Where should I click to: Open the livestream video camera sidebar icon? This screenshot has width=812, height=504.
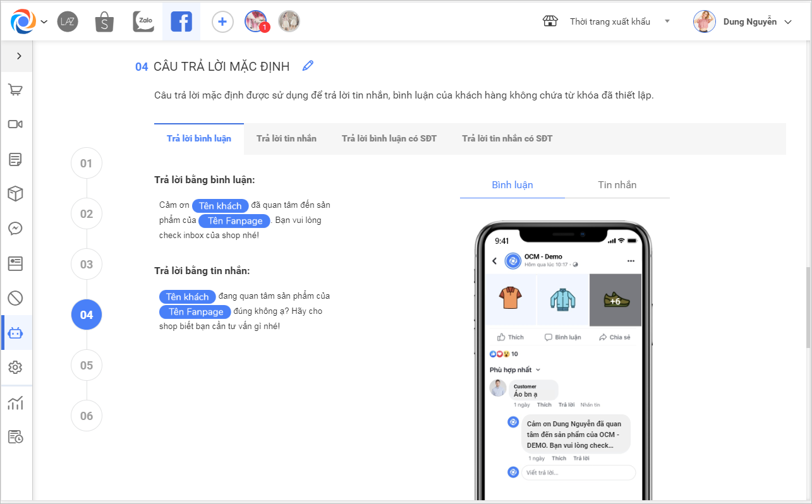16,124
